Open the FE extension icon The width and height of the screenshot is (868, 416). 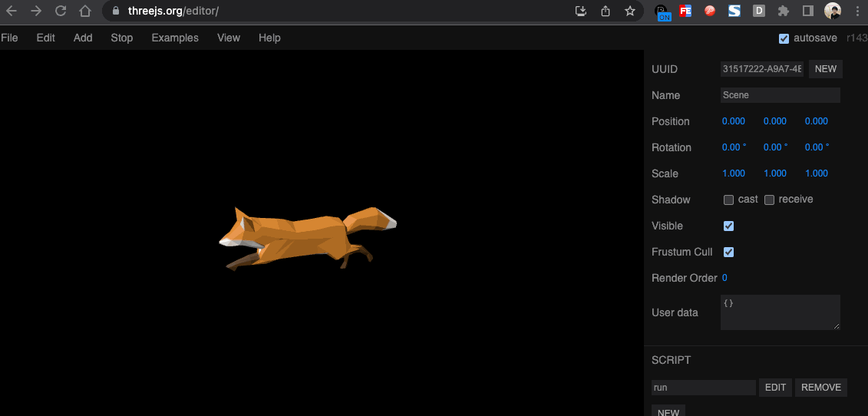[685, 11]
